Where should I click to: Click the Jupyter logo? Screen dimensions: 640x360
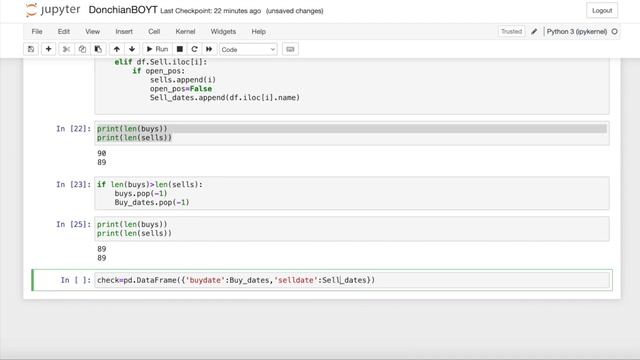tap(53, 10)
